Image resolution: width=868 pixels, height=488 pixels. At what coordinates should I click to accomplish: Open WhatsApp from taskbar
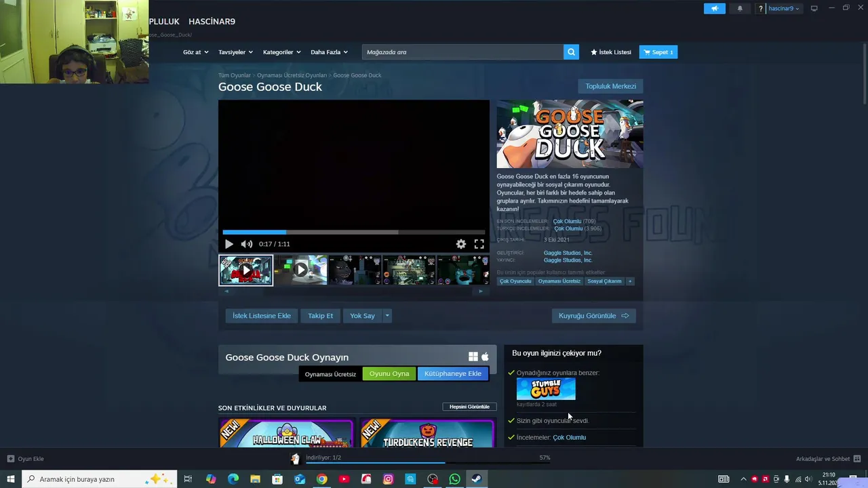click(x=454, y=479)
